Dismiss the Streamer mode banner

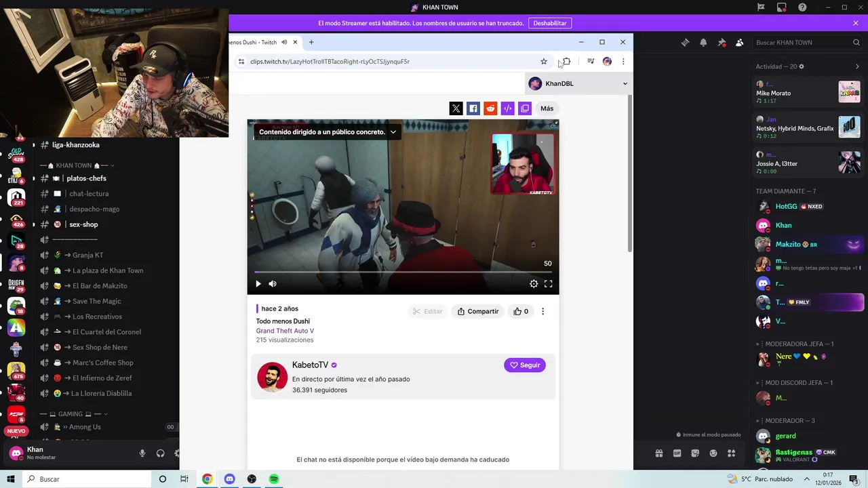[856, 23]
